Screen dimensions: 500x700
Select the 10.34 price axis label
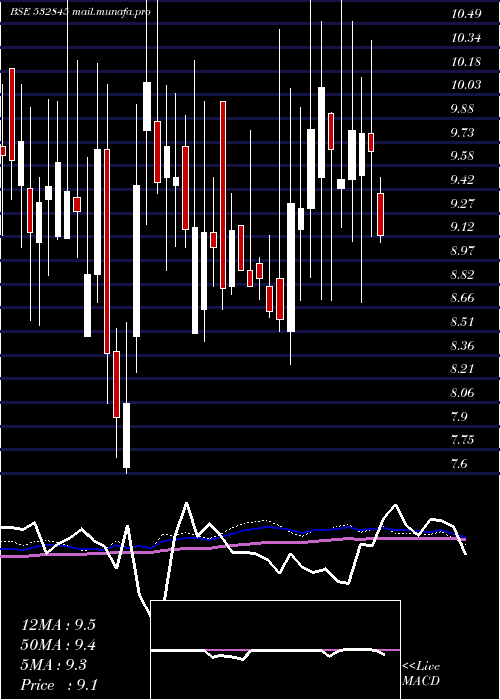(x=466, y=38)
